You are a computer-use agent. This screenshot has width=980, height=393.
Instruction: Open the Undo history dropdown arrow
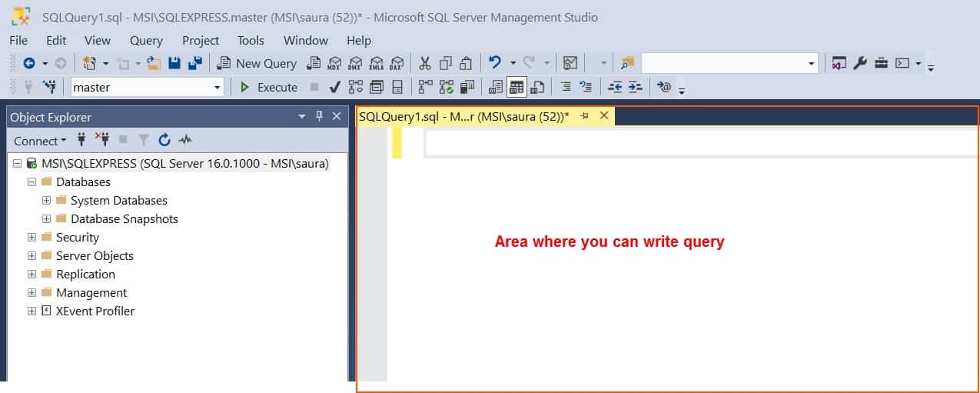(513, 63)
